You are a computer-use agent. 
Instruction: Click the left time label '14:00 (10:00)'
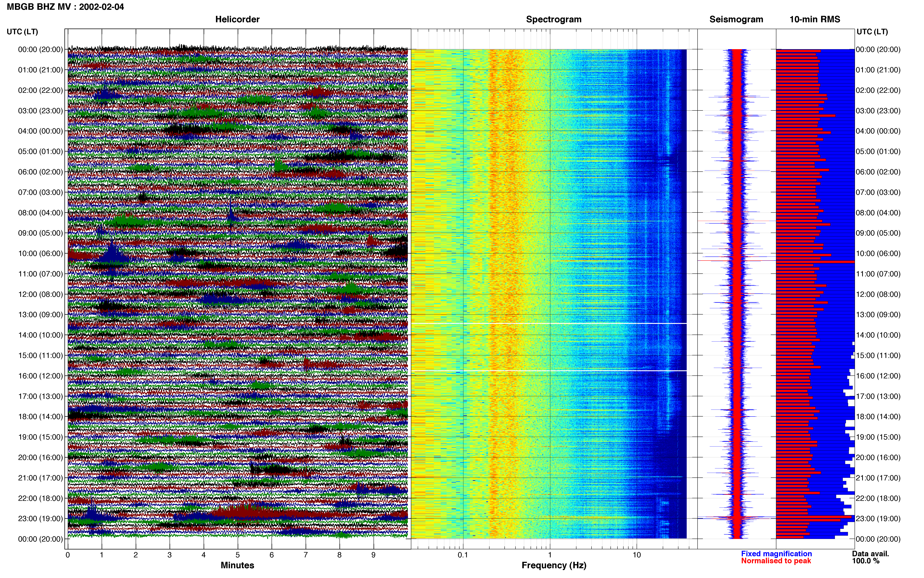click(41, 335)
